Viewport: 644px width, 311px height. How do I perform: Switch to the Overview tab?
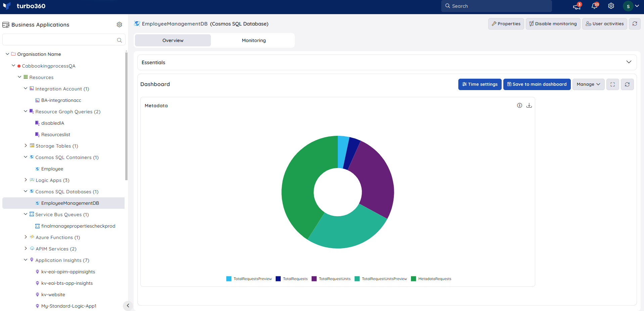pos(173,40)
